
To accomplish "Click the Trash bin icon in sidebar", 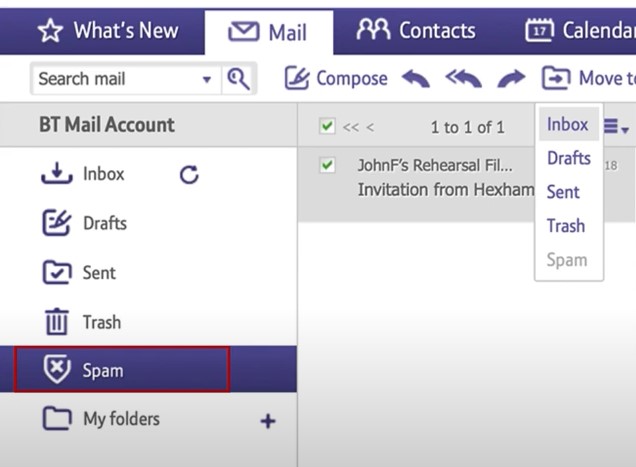I will coord(57,322).
